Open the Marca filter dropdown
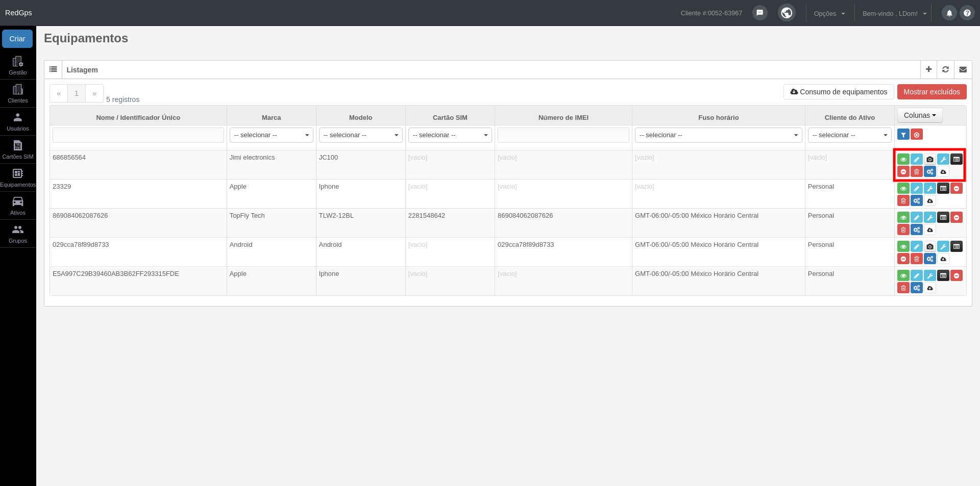The width and height of the screenshot is (980, 486). (272, 135)
